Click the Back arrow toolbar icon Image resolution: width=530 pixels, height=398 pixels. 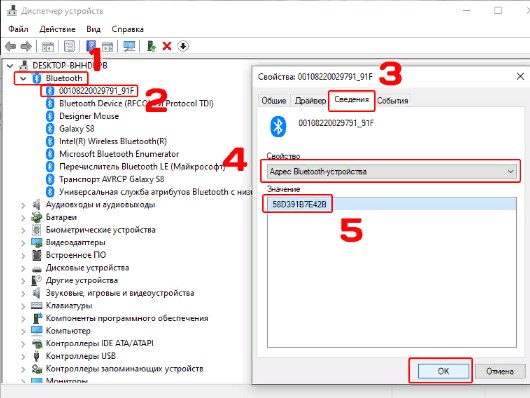10,46
